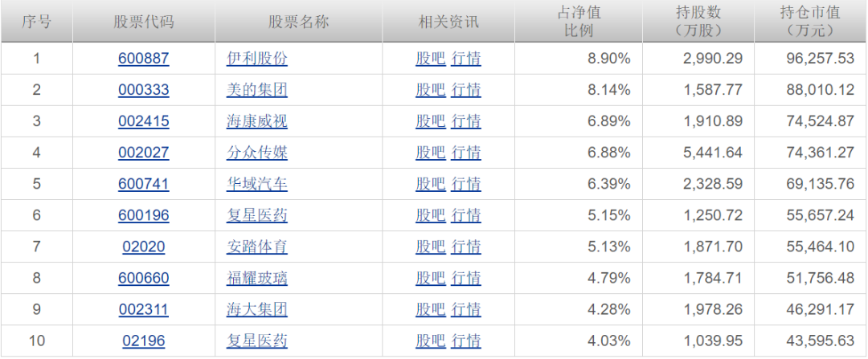Open stock code link 02196
Image resolution: width=868 pixels, height=359 pixels.
coord(143,341)
